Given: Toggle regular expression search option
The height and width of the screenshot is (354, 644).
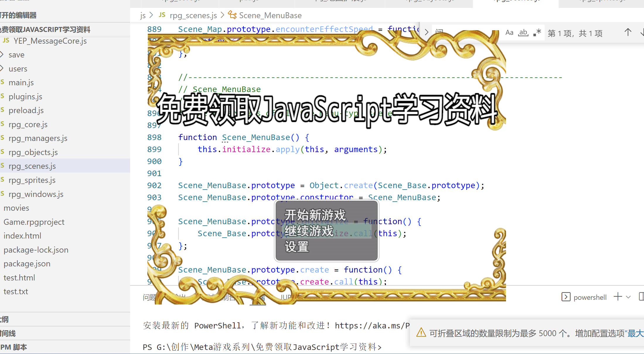Looking at the screenshot, I should (x=537, y=33).
